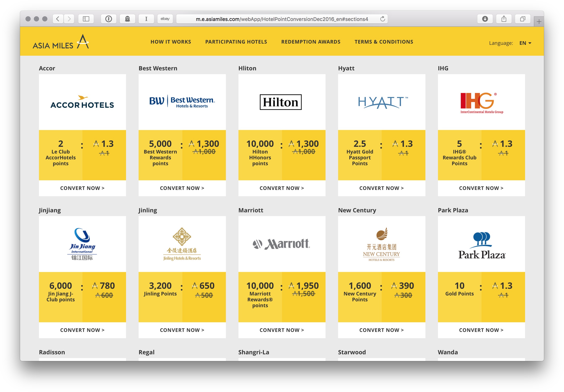Click the Hilton logo
The image size is (564, 392).
coord(280,102)
